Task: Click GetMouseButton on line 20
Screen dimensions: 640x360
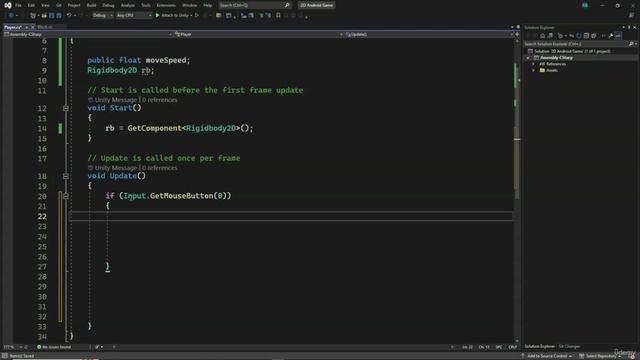Action: click(182, 196)
